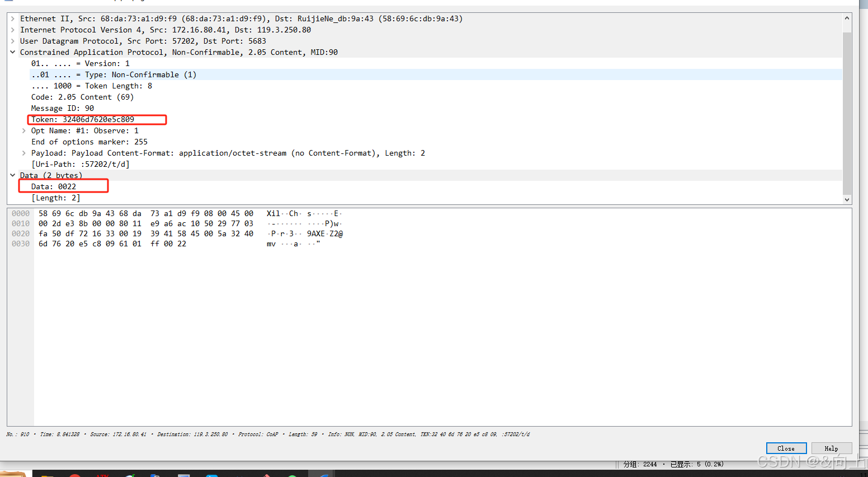Click the 分组: 2244 status bar entry
The height and width of the screenshot is (477, 868).
pyautogui.click(x=640, y=464)
